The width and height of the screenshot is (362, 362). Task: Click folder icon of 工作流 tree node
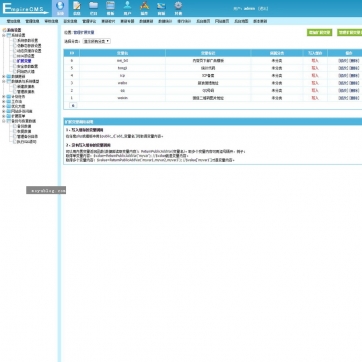coord(9,101)
